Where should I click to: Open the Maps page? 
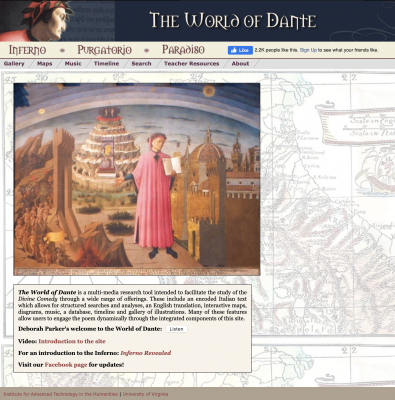pyautogui.click(x=44, y=63)
